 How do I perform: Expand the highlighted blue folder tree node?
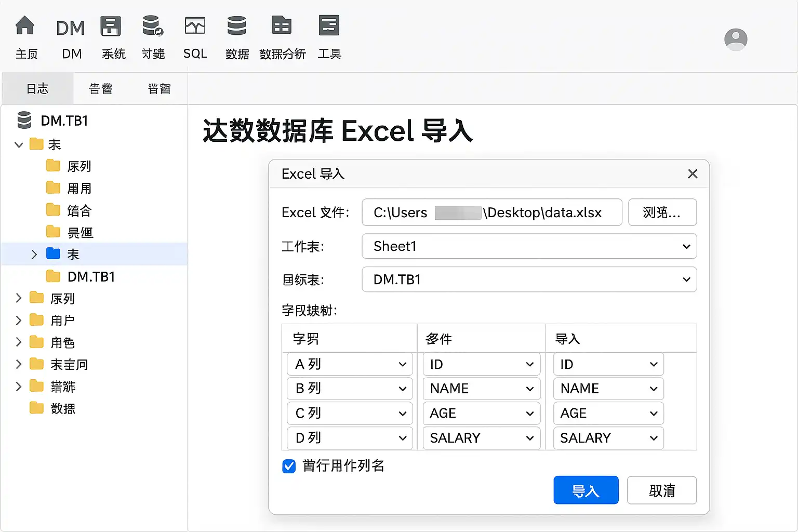[x=34, y=255]
